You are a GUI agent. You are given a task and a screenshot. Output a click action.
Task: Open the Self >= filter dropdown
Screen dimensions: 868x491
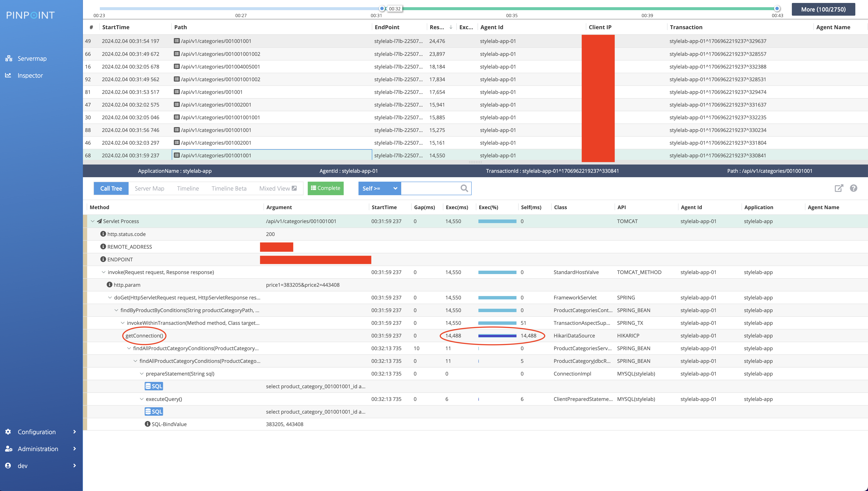click(379, 188)
